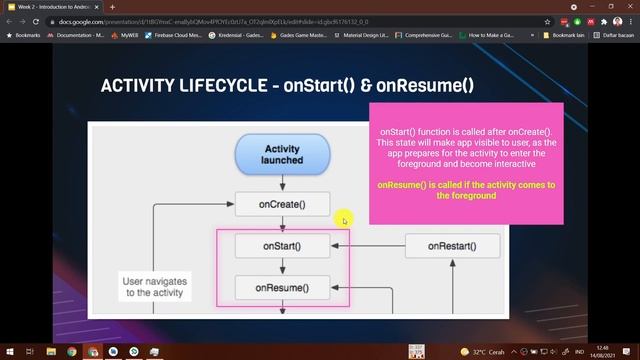Open the volume control in the tray
640x360 pixels.
pos(553,352)
